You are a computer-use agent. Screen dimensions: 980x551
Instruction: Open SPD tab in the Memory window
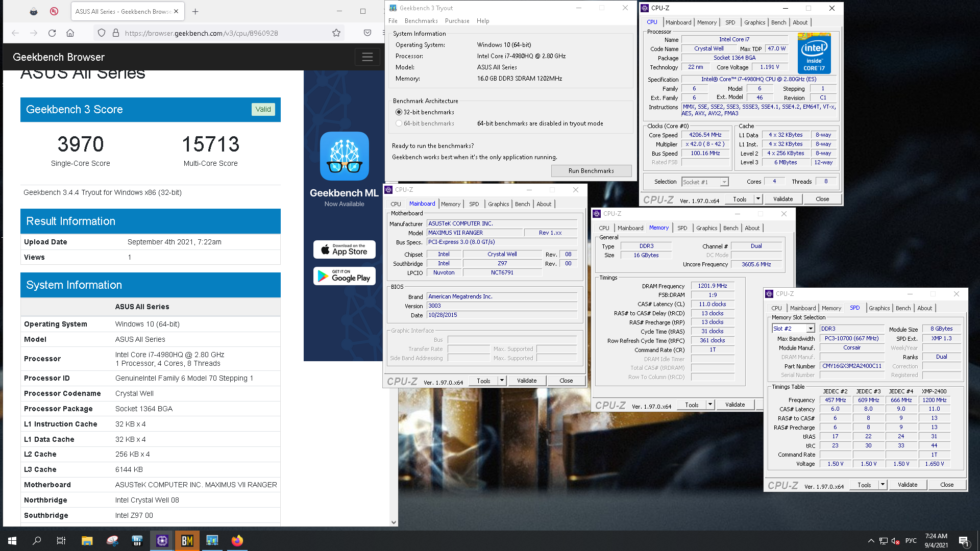click(x=682, y=228)
